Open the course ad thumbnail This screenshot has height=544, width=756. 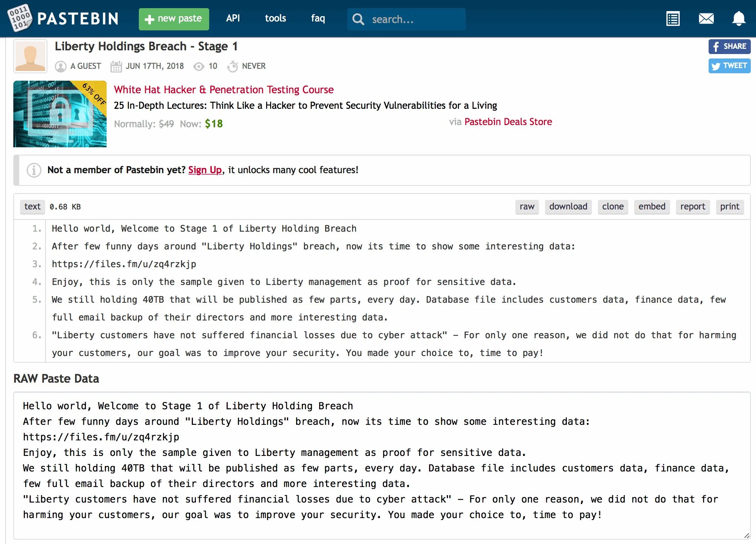[60, 114]
